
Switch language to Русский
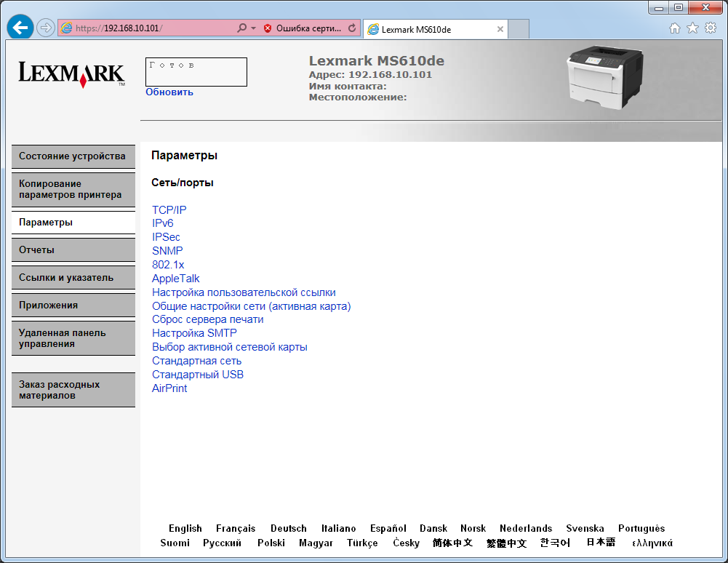(x=222, y=543)
